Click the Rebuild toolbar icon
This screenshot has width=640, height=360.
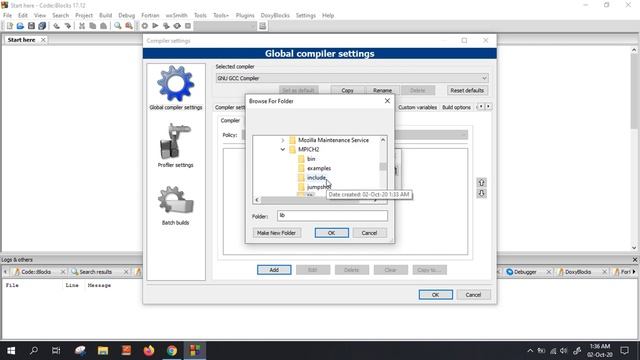pyautogui.click(x=177, y=26)
